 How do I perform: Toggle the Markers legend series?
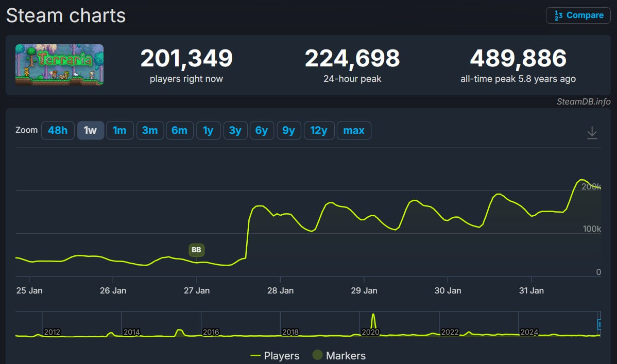[339, 356]
